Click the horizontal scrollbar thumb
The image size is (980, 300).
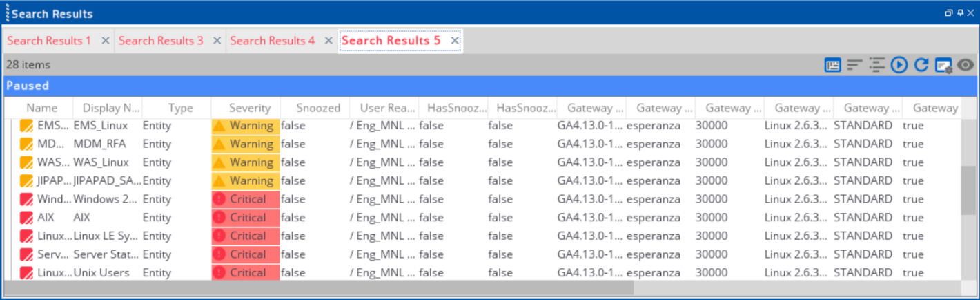point(318,287)
